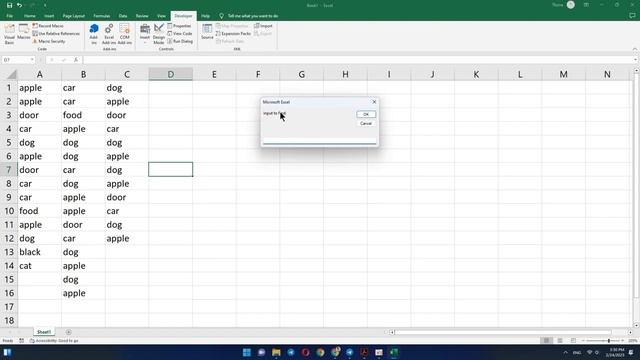Expand the Name Box dropdown
The width and height of the screenshot is (640, 360).
coord(32,60)
